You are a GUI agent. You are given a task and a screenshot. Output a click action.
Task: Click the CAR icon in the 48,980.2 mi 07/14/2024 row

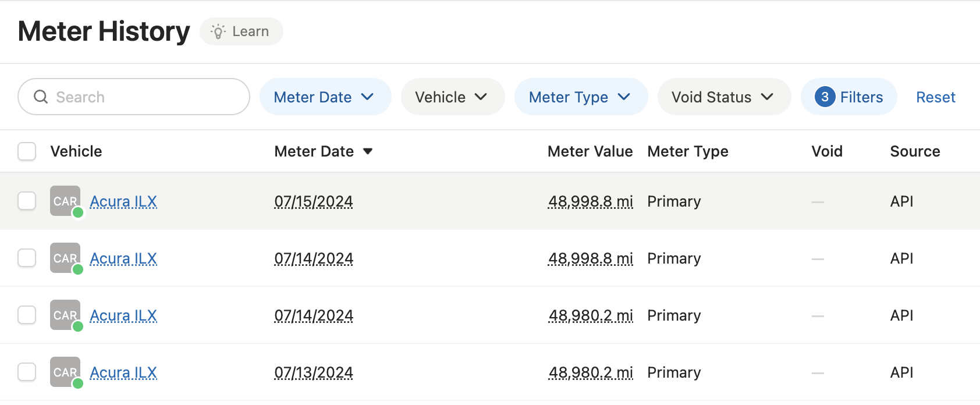65,315
